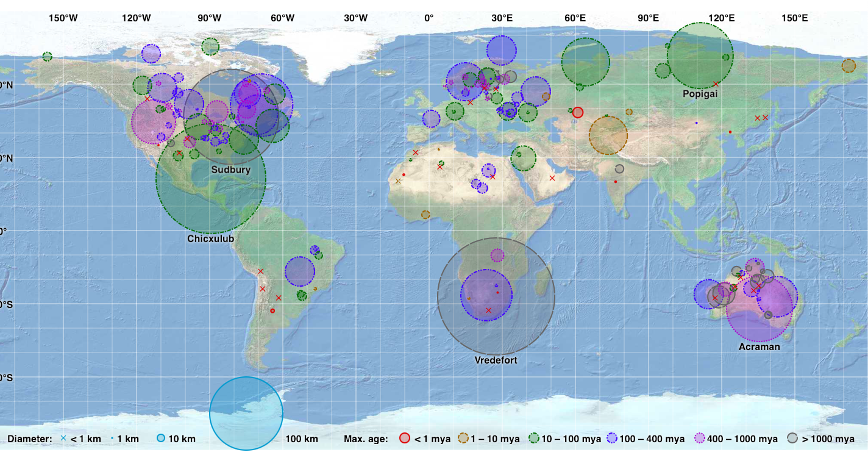Select the Acraman crater label
Screen dimensions: 868x455
click(759, 346)
